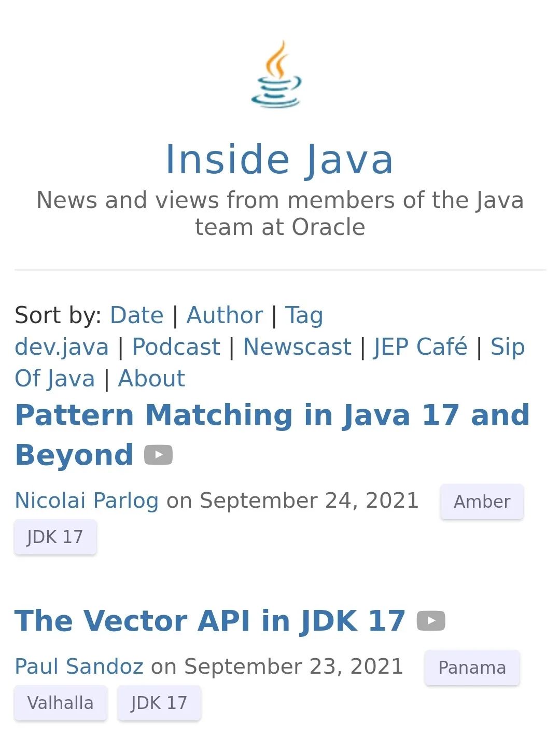Open The Vector API in JDK 17 post
This screenshot has height=751, width=560.
pos(209,621)
